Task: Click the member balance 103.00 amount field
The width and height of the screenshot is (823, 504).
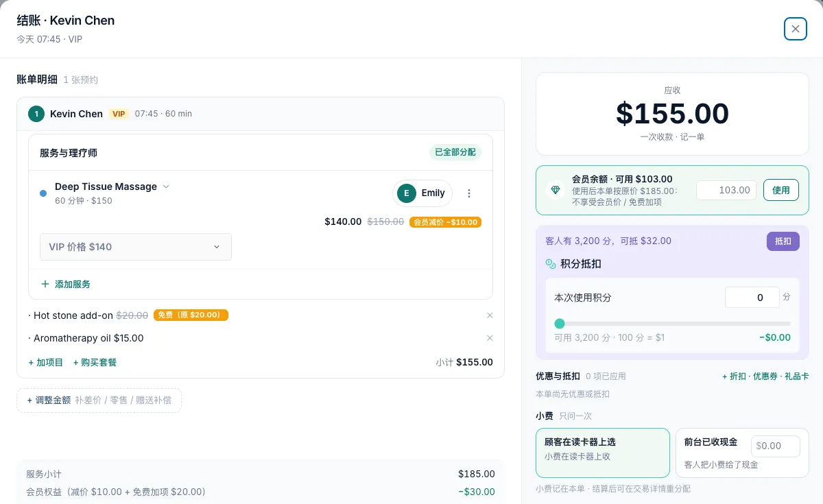Action: [x=726, y=190]
